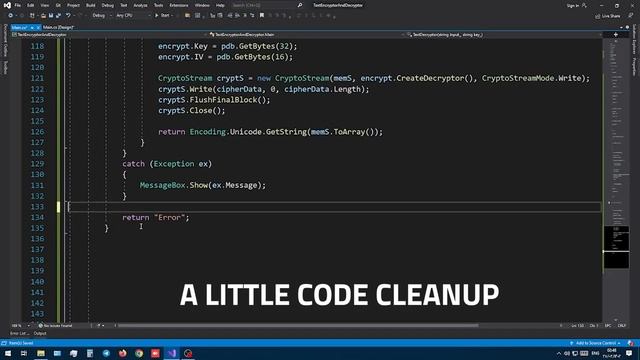Click the Save All icon
This screenshot has width=640, height=360.
(58, 16)
